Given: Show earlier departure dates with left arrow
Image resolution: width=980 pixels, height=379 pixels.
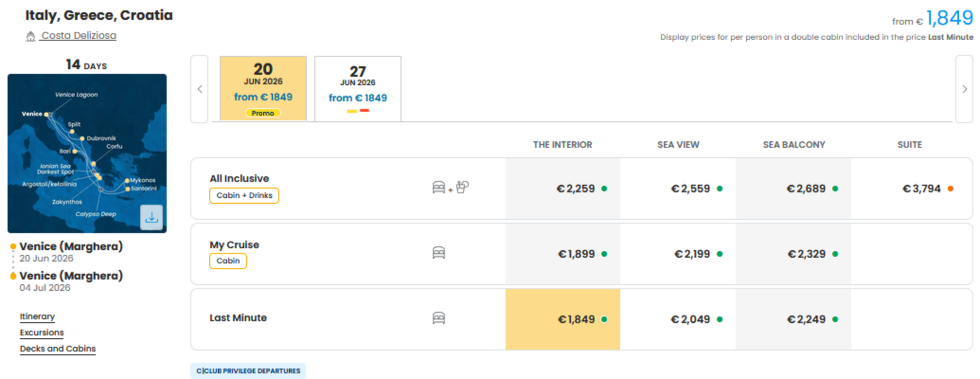Looking at the screenshot, I should [x=200, y=89].
